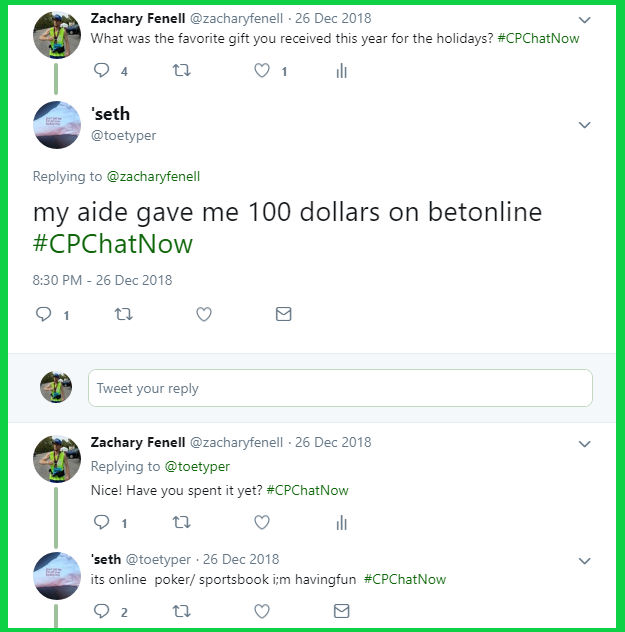Open @zacharyfenell link in 'Replying to' line

(x=153, y=177)
